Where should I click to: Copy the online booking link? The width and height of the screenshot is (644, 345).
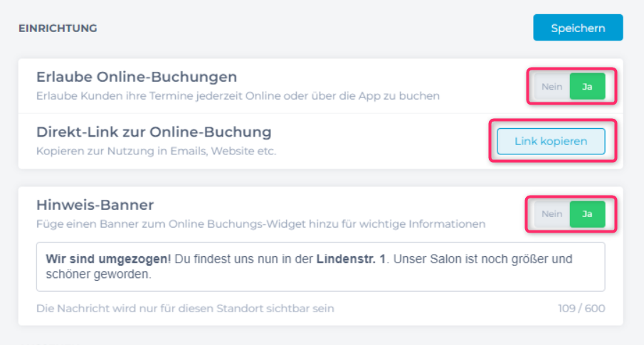point(551,141)
